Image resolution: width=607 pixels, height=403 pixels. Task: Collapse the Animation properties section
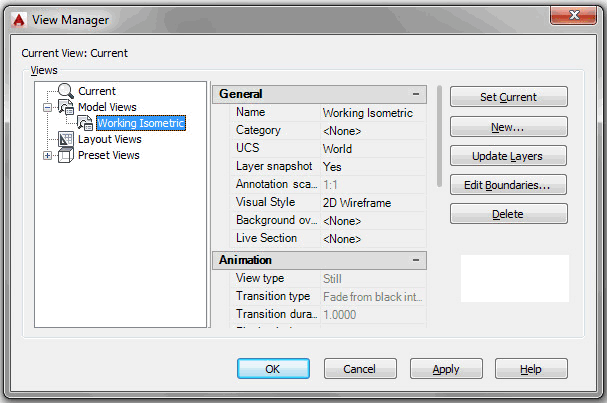coord(416,261)
